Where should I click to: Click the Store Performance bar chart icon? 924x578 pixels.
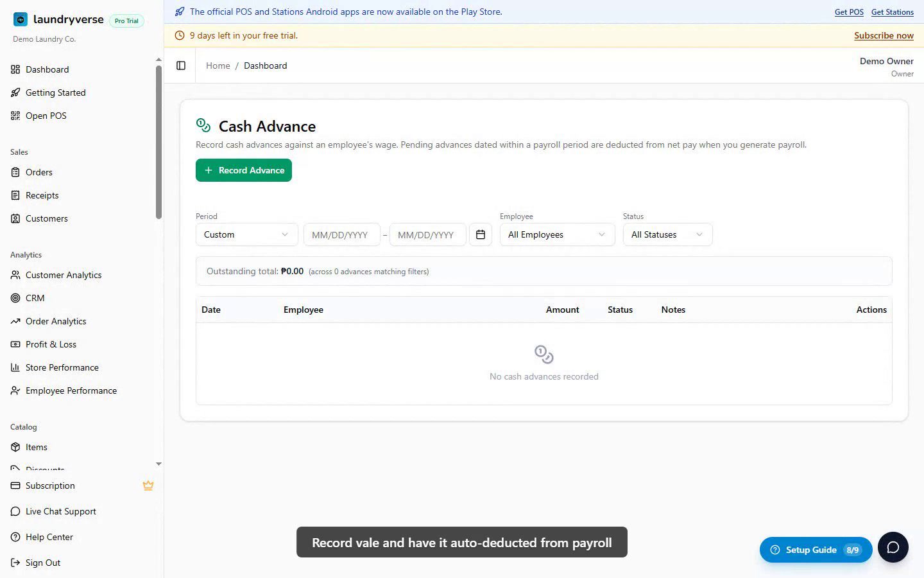pos(15,367)
